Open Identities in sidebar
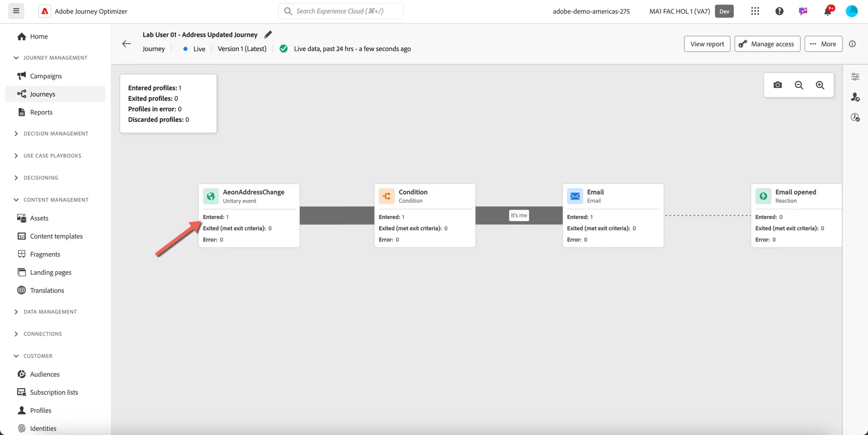The width and height of the screenshot is (868, 435). click(55, 428)
